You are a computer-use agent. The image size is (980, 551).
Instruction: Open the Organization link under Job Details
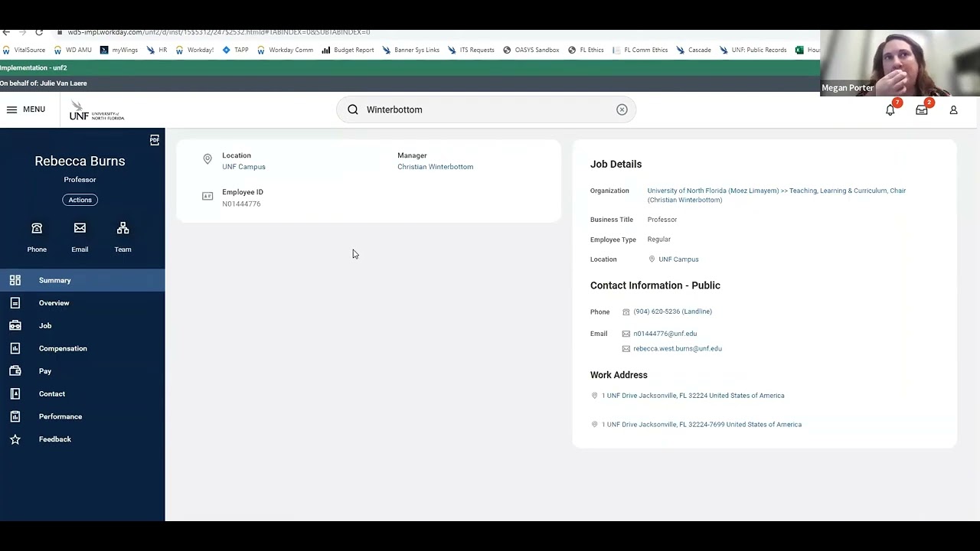click(x=776, y=195)
